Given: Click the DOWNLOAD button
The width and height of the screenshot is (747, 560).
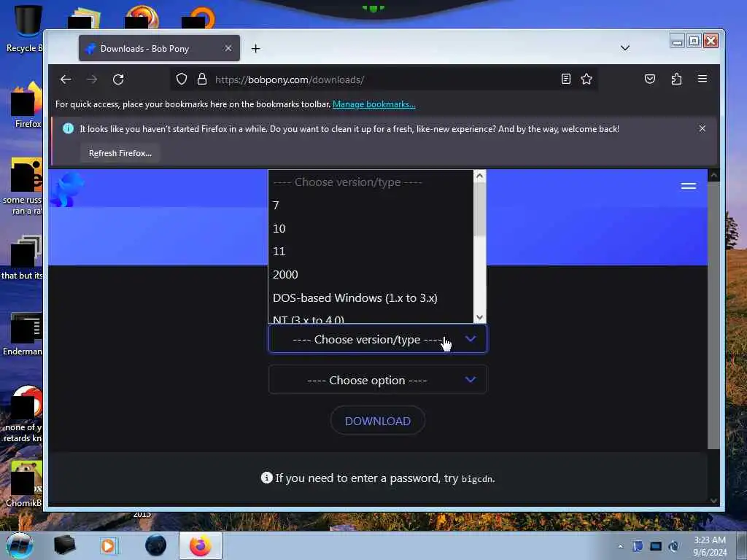Looking at the screenshot, I should (x=378, y=421).
